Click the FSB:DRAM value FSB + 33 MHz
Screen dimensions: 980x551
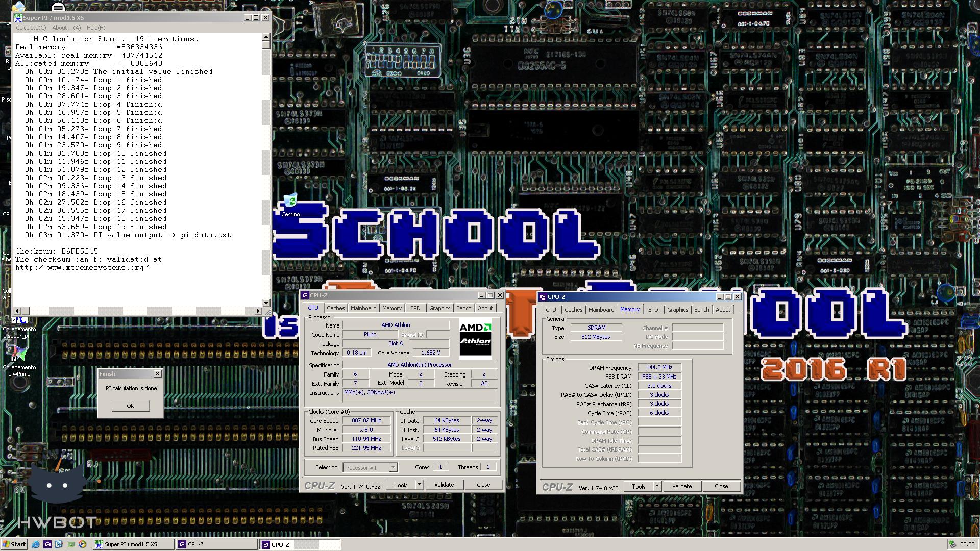click(659, 377)
